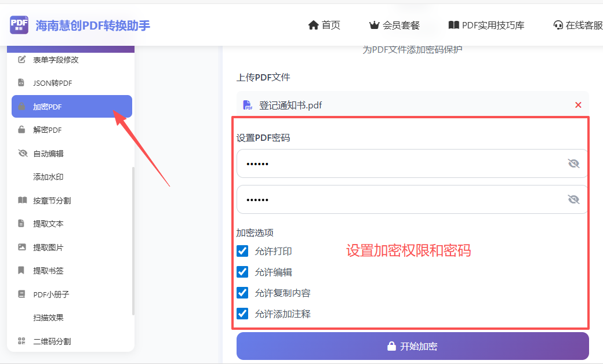Select 加密PDF in the sidebar
The image size is (603, 364).
tap(72, 107)
